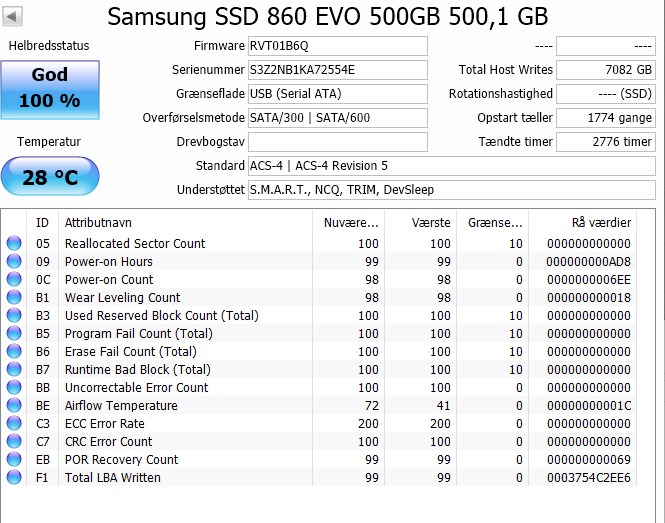
Task: Select the Wear Leveling Count attribute name
Action: [123, 298]
